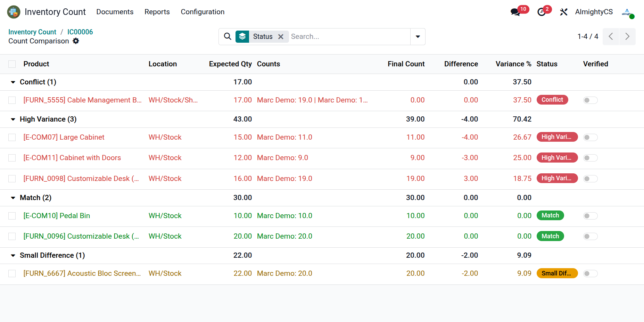Click the Counts column header
Screen dimensions: 644x322
[269, 64]
